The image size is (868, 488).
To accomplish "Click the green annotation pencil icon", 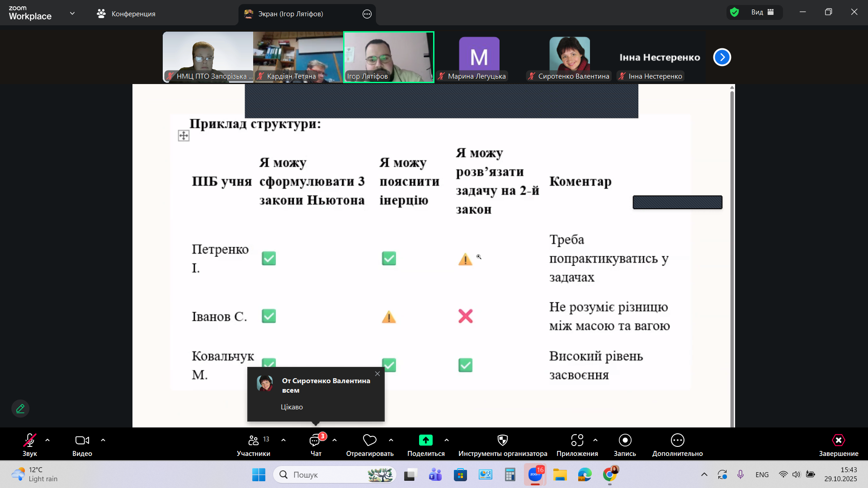I will coord(20,408).
